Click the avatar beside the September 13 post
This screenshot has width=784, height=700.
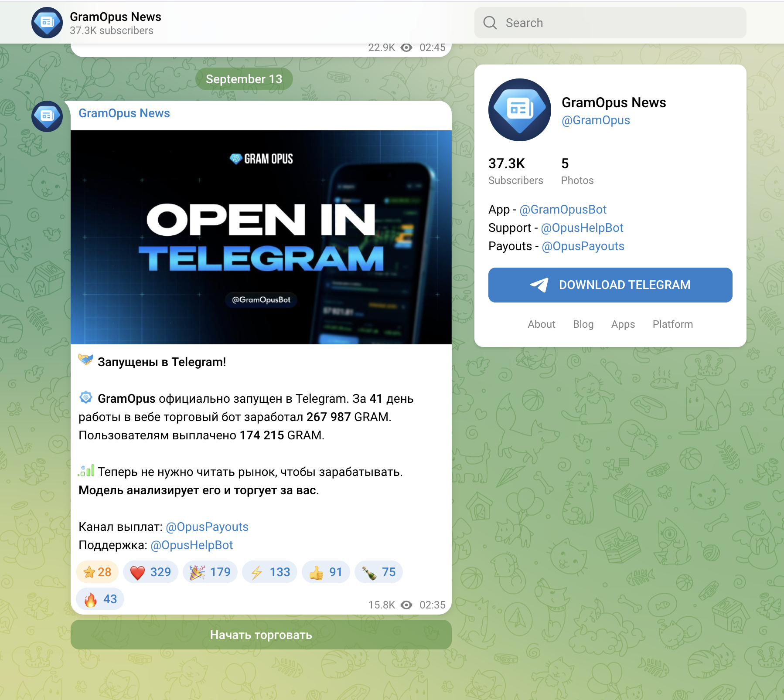click(x=47, y=116)
